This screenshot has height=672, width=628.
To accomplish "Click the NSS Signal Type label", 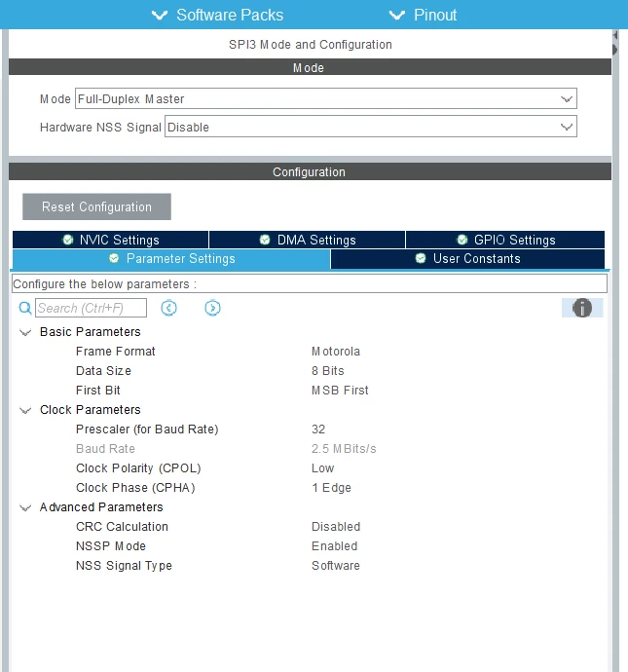I will [125, 566].
